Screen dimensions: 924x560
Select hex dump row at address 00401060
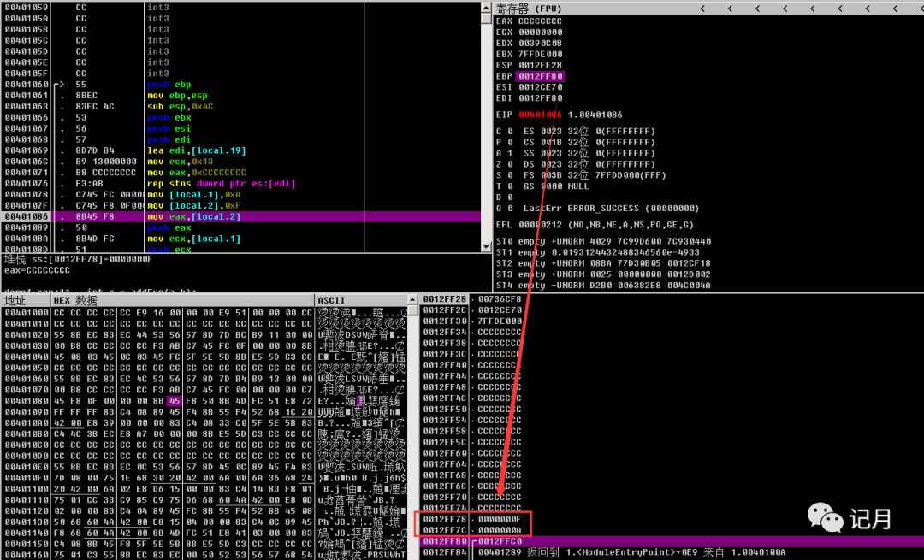(204, 380)
